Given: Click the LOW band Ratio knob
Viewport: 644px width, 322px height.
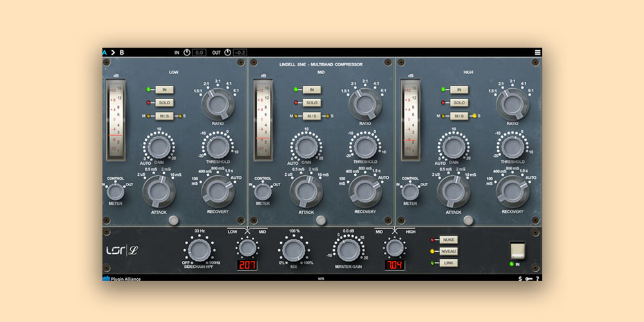Looking at the screenshot, I should 218,104.
